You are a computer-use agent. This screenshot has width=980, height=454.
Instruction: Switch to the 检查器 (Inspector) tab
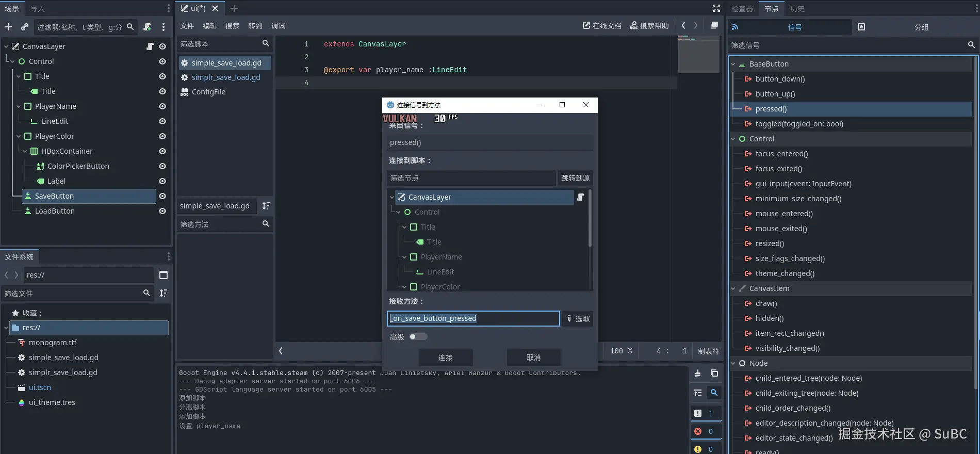tap(742, 9)
